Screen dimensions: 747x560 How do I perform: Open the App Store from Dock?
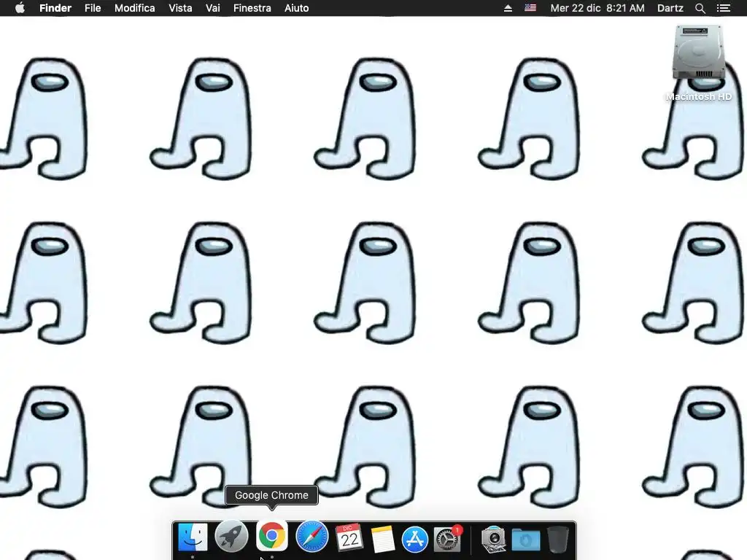pos(414,539)
